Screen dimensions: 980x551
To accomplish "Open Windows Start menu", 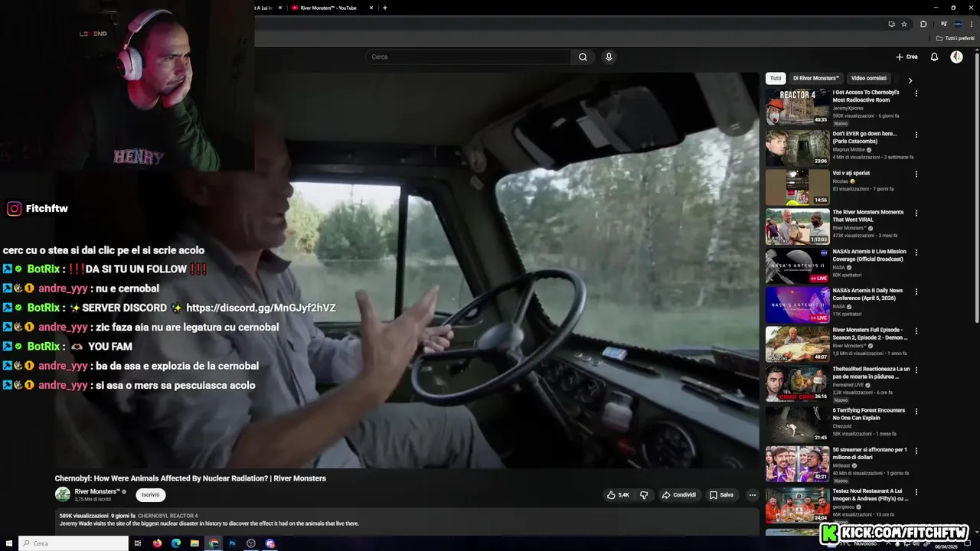I will (x=9, y=543).
